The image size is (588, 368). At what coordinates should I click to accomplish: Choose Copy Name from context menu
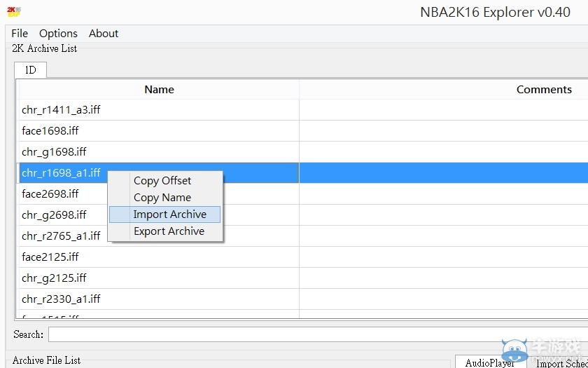(165, 198)
